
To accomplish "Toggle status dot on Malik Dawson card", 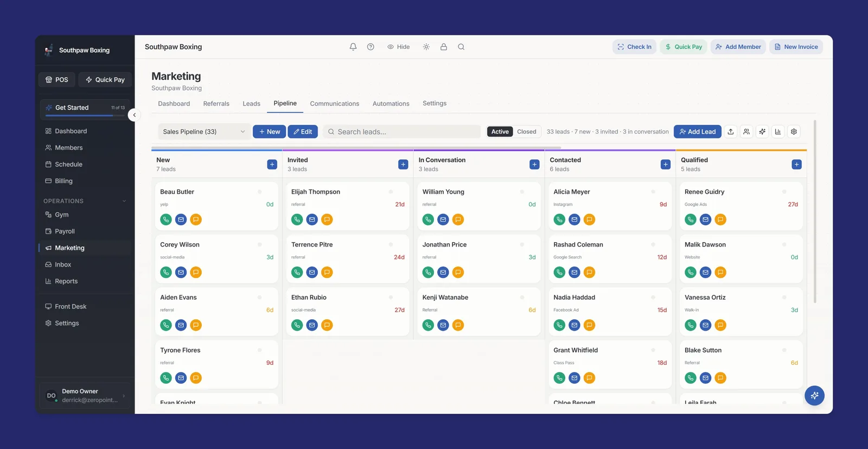I will (784, 244).
